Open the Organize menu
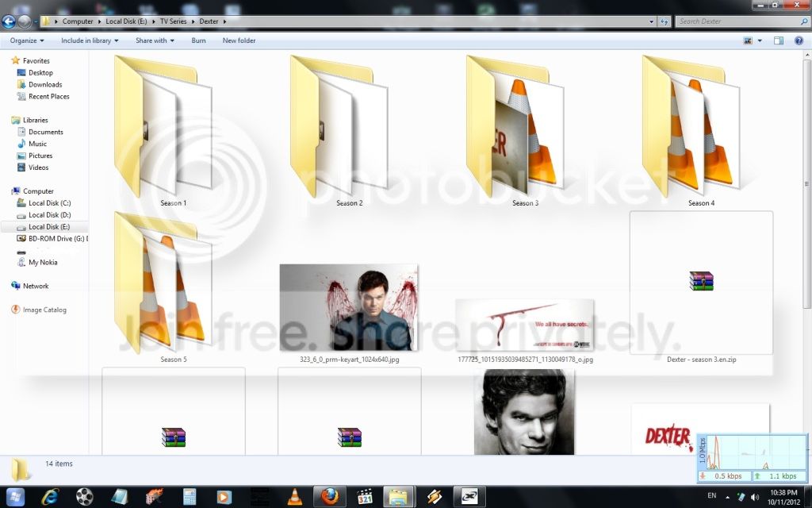 (26, 40)
